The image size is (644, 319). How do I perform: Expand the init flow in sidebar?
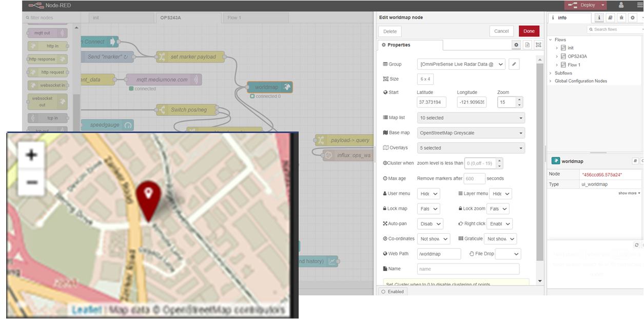click(x=557, y=48)
